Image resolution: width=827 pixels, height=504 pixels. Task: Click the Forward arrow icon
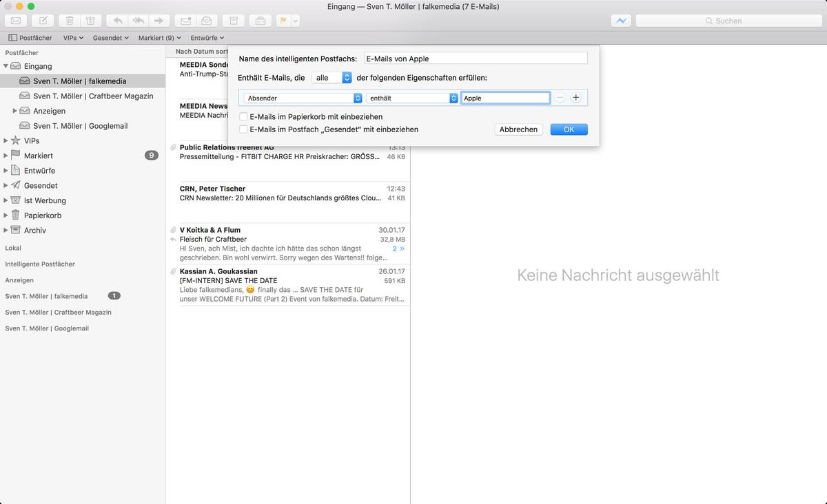pyautogui.click(x=159, y=21)
